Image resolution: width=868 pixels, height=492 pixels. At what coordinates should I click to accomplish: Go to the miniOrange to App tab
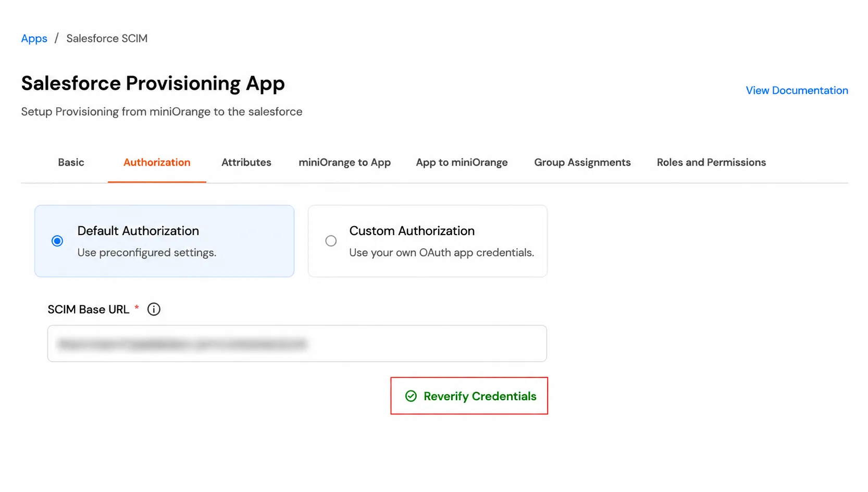click(345, 163)
